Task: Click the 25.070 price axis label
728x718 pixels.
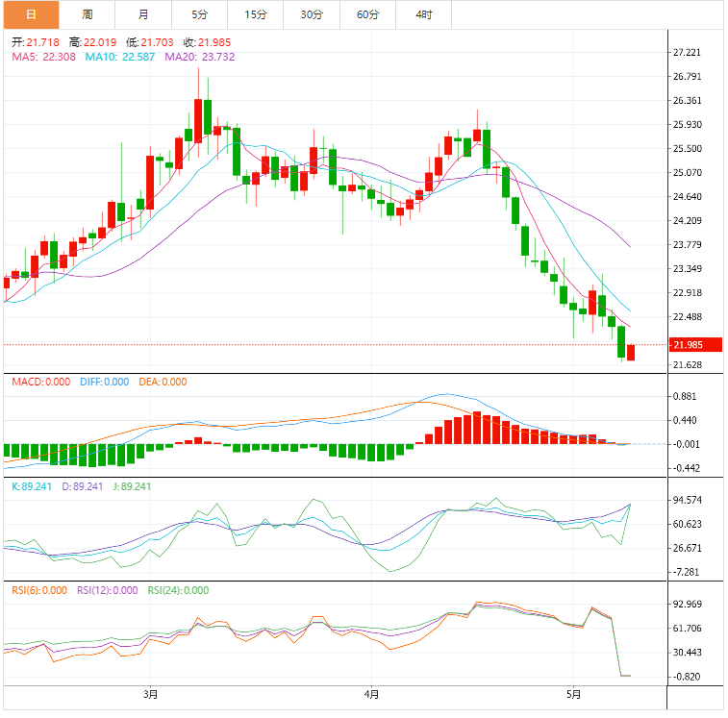Action: [688, 173]
